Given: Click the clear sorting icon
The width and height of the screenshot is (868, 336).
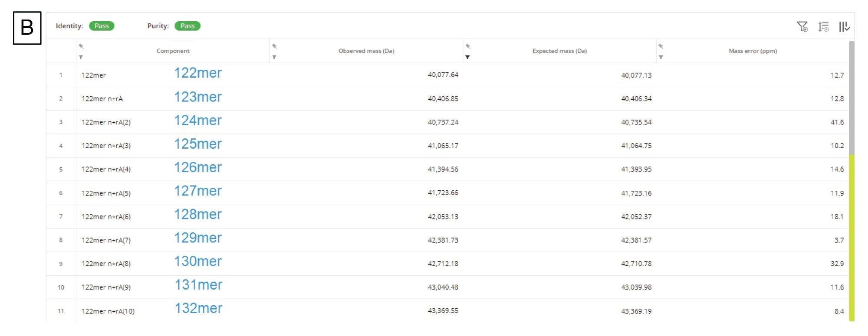Looking at the screenshot, I should 823,27.
